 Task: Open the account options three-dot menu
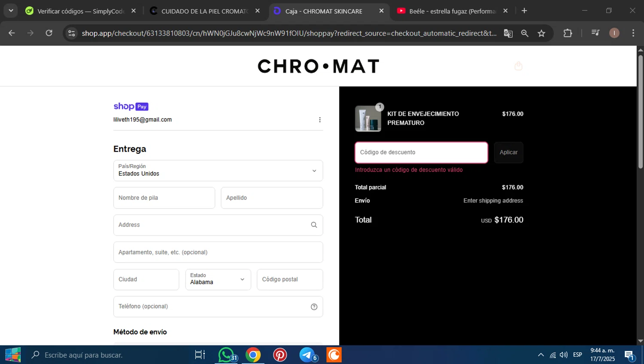pyautogui.click(x=319, y=120)
